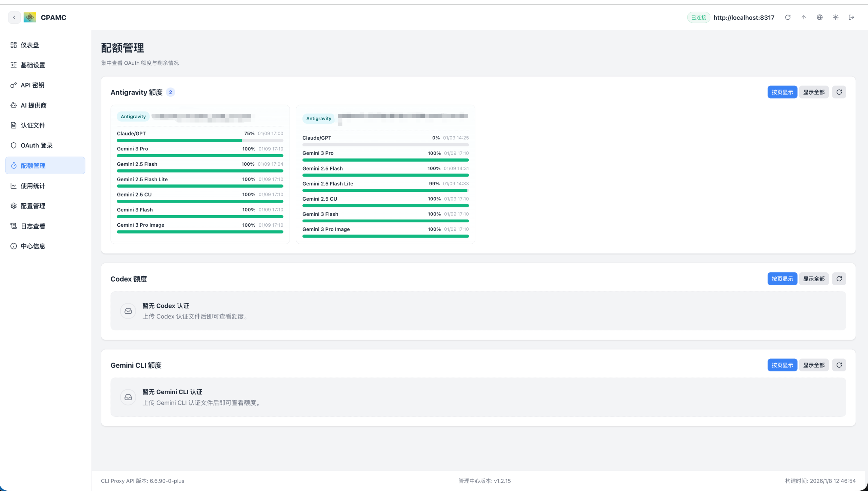This screenshot has width=868, height=491.
Task: Open the 仪表盘 dashboard page
Action: (x=29, y=45)
